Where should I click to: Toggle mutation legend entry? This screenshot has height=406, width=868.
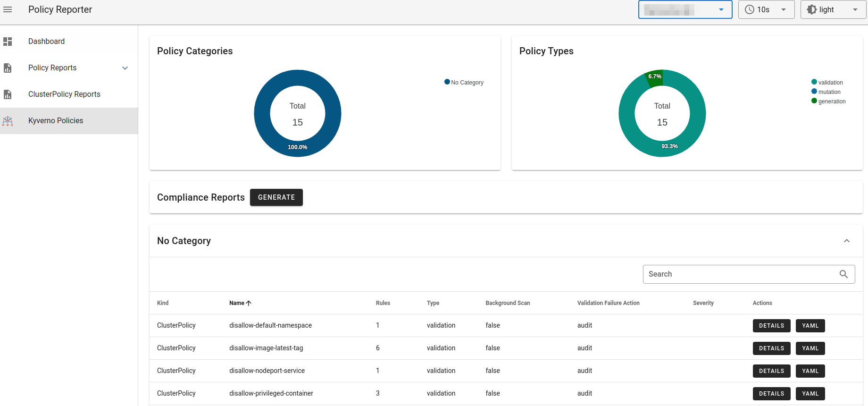(x=826, y=92)
